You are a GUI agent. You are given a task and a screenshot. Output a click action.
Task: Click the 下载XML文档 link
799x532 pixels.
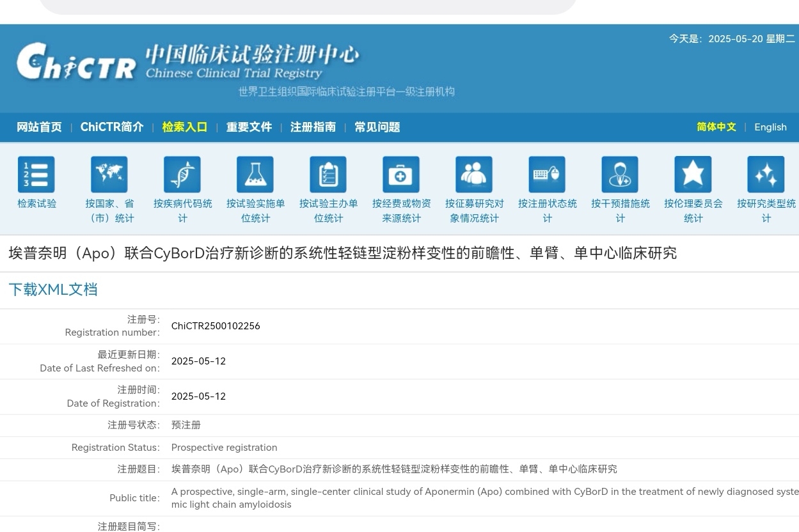[53, 290]
